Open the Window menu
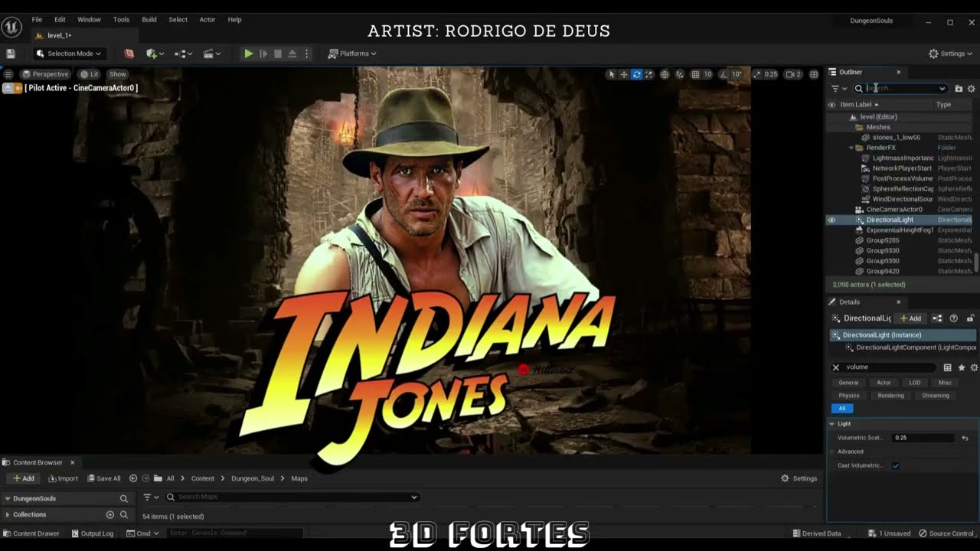 (x=89, y=20)
